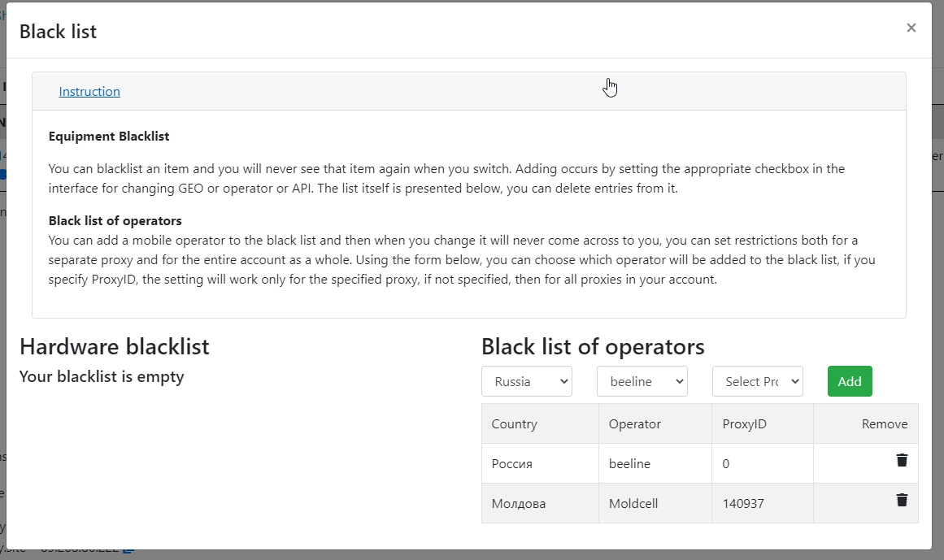The width and height of the screenshot is (944, 560).
Task: Click the ProxyID column header
Action: coord(744,423)
